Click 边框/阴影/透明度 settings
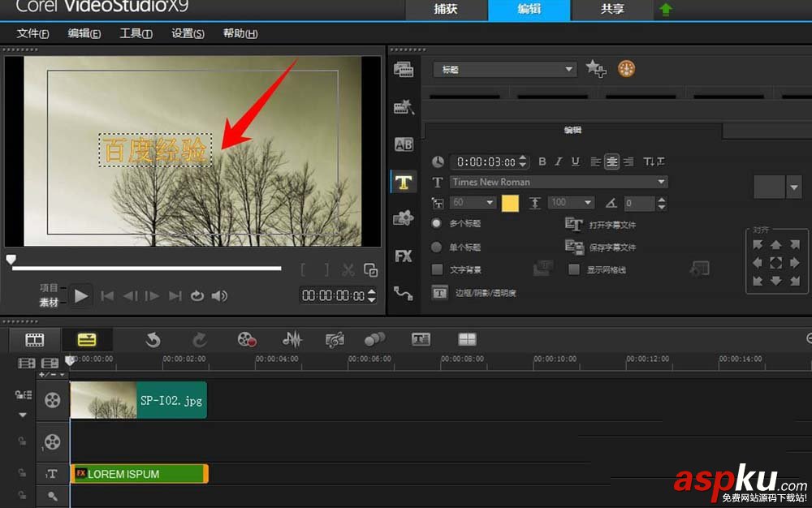 pos(485,291)
